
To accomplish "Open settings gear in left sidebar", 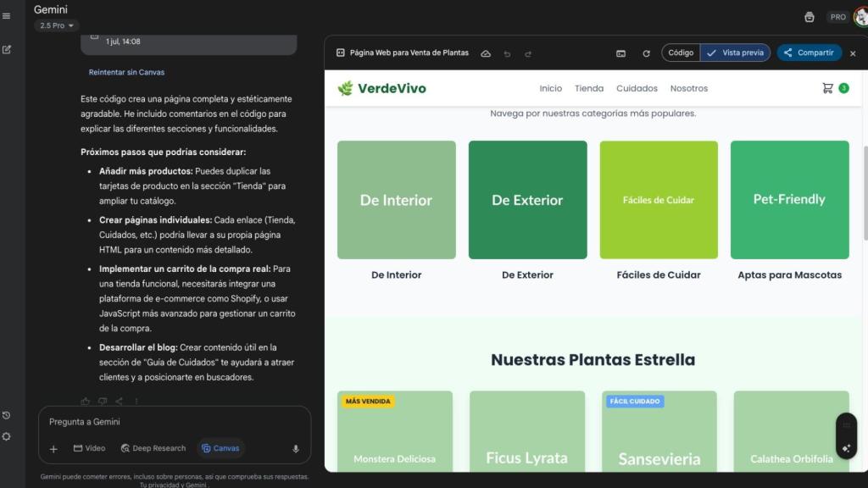I will [x=7, y=436].
